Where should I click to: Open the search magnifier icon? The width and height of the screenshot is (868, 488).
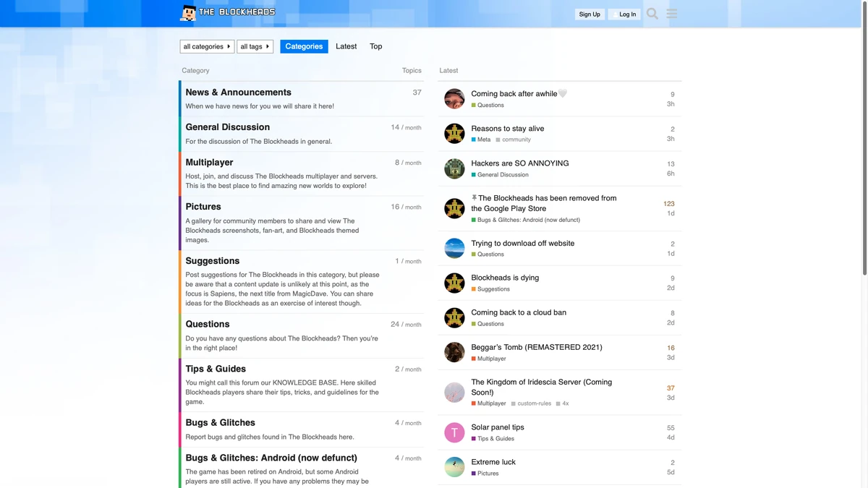(x=652, y=13)
